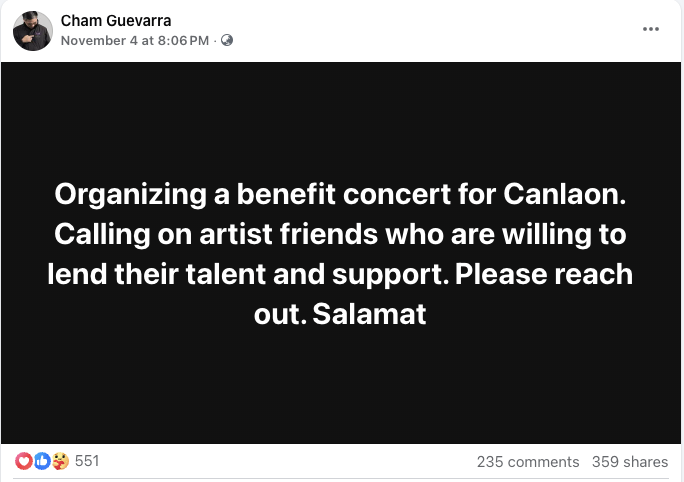Open the post options three-dot menu
684x482 pixels.
[x=651, y=29]
